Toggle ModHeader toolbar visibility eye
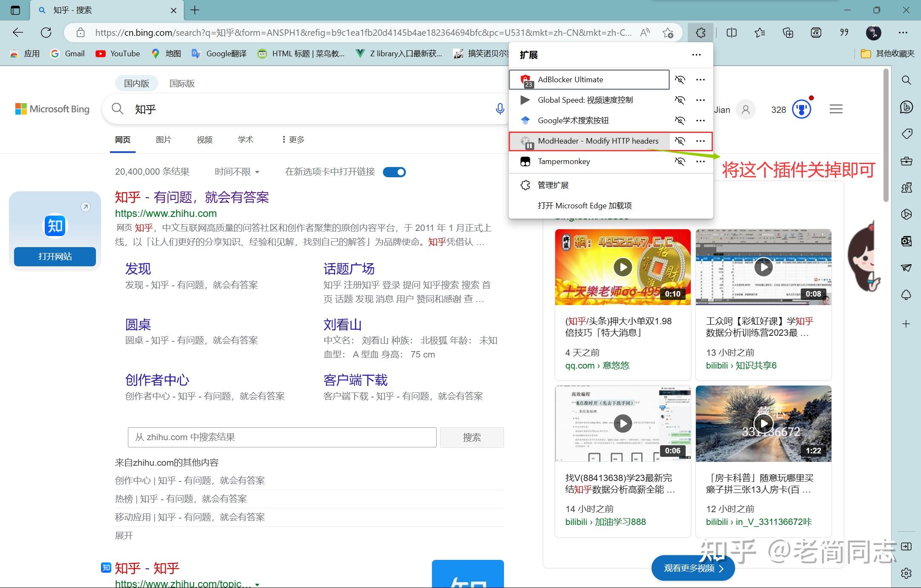 tap(680, 141)
